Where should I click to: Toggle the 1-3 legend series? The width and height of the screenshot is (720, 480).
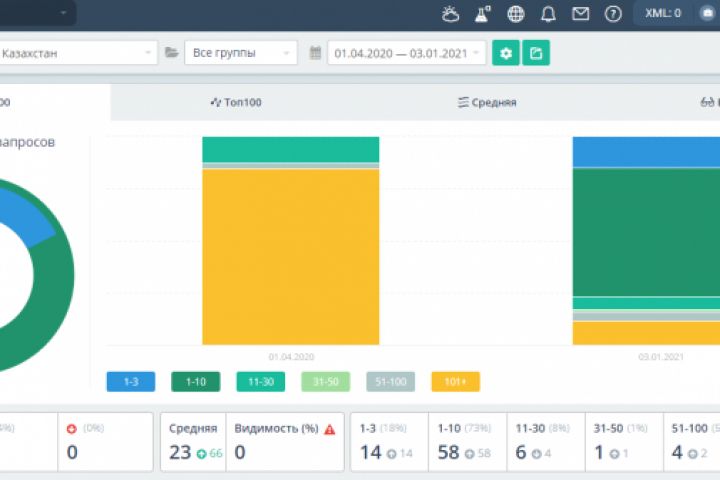(131, 382)
